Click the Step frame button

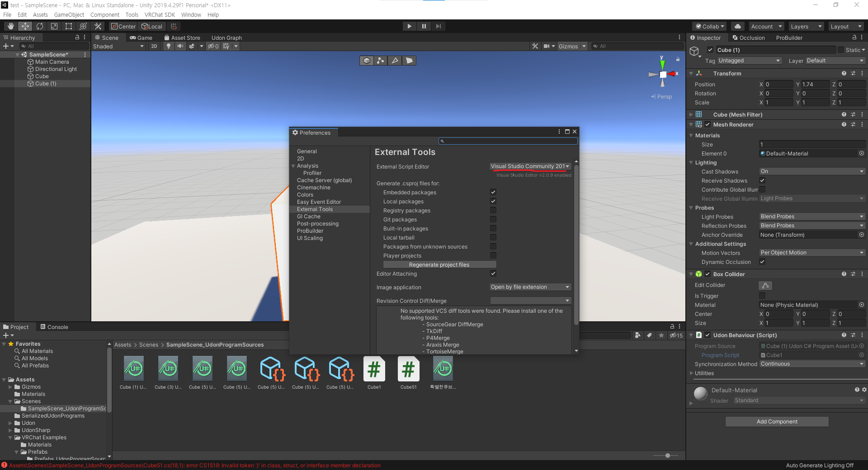pyautogui.click(x=438, y=26)
